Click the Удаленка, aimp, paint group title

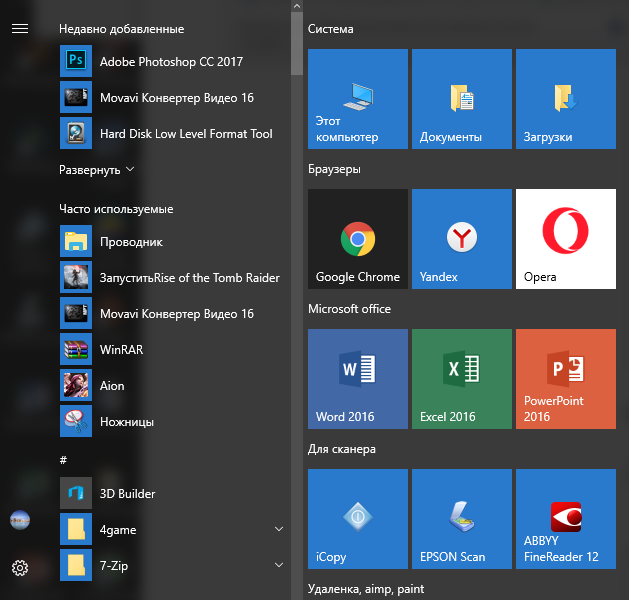click(x=366, y=589)
